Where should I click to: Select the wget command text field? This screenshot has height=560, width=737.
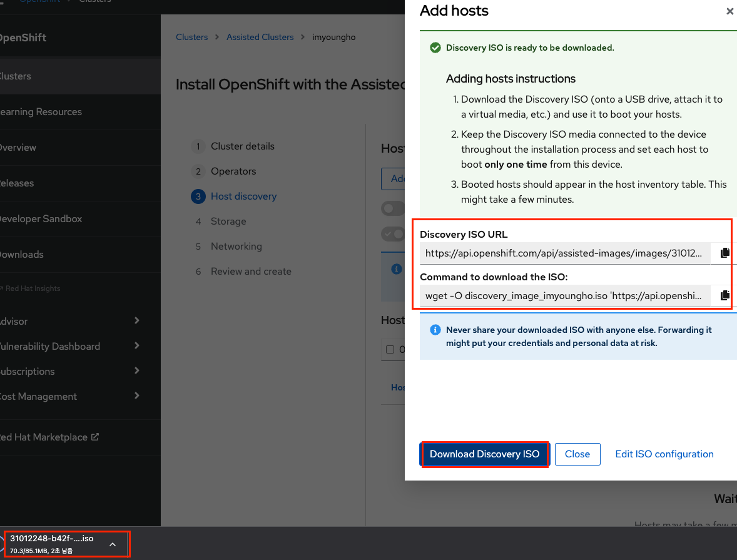[x=564, y=295]
